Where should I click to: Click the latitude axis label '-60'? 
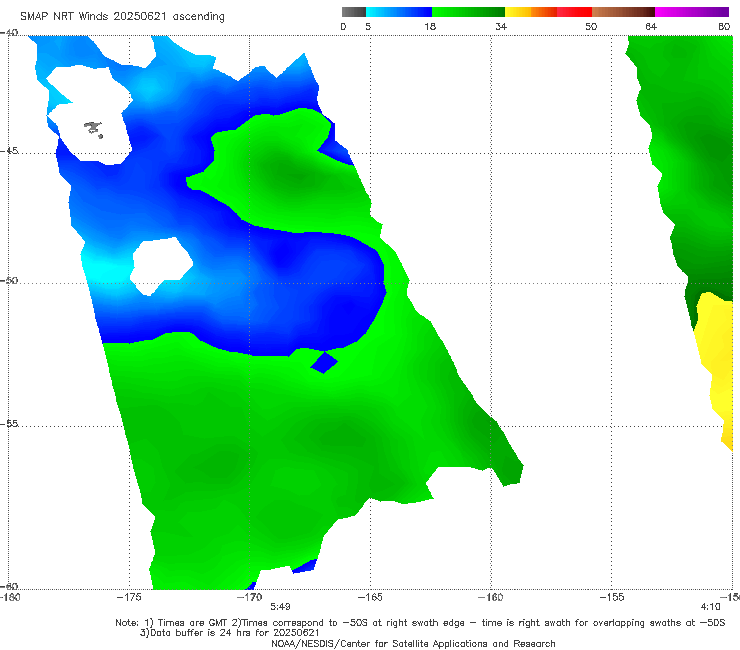9,586
